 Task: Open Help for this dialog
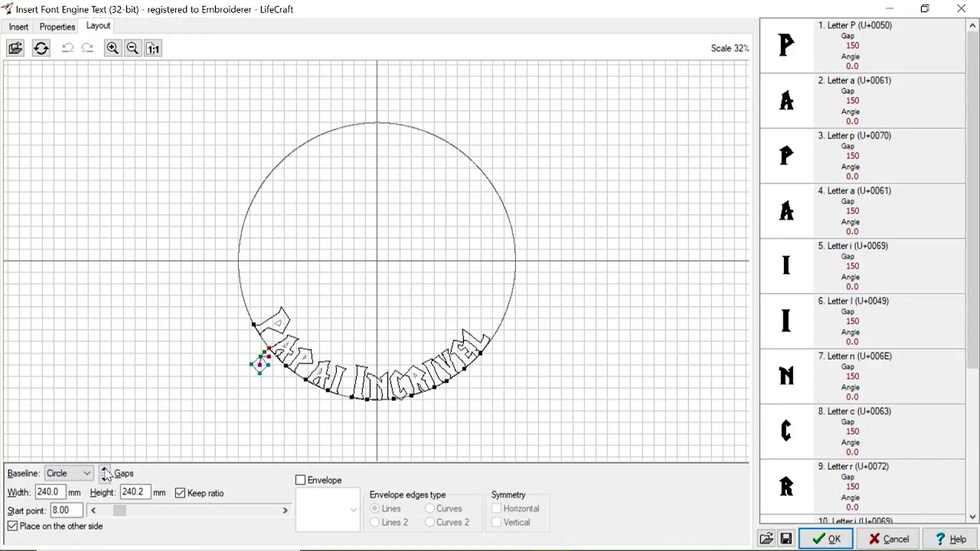[950, 539]
